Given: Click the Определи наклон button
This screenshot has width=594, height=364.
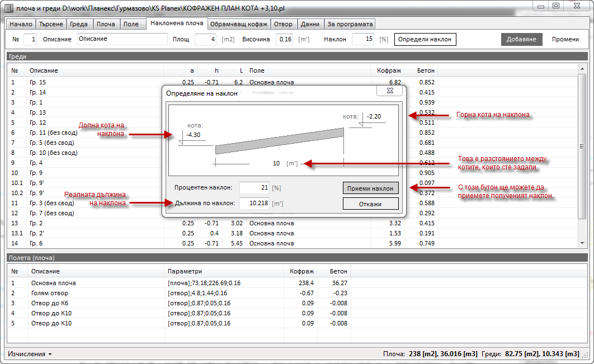Looking at the screenshot, I should click(x=425, y=40).
